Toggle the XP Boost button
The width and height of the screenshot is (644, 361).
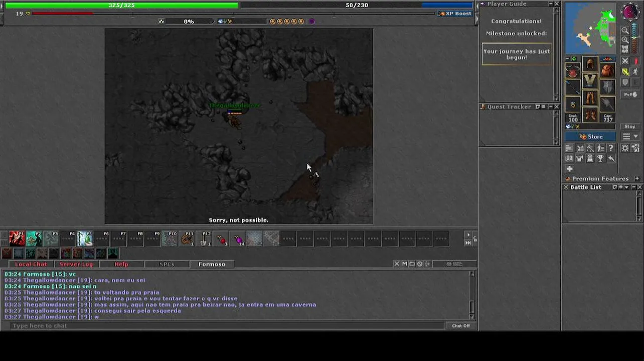coord(455,14)
